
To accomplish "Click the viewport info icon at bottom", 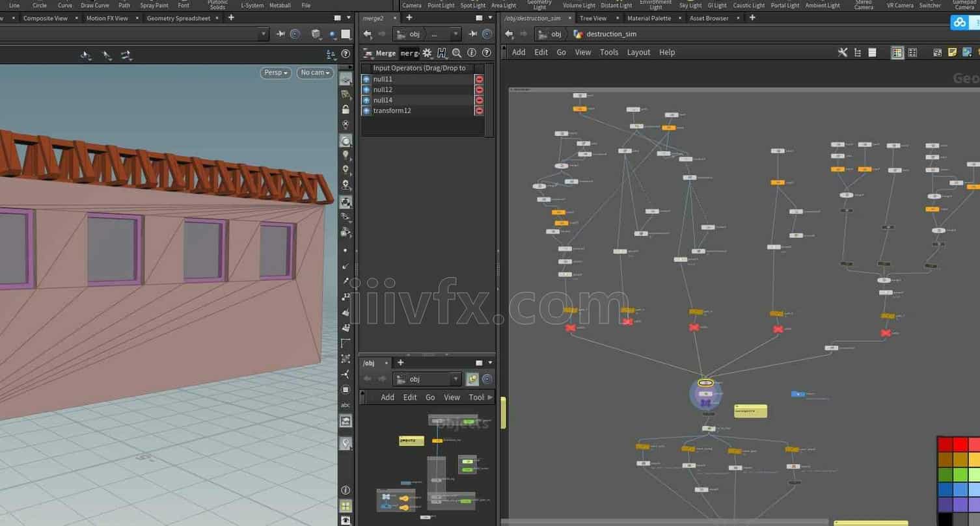I will pyautogui.click(x=346, y=490).
